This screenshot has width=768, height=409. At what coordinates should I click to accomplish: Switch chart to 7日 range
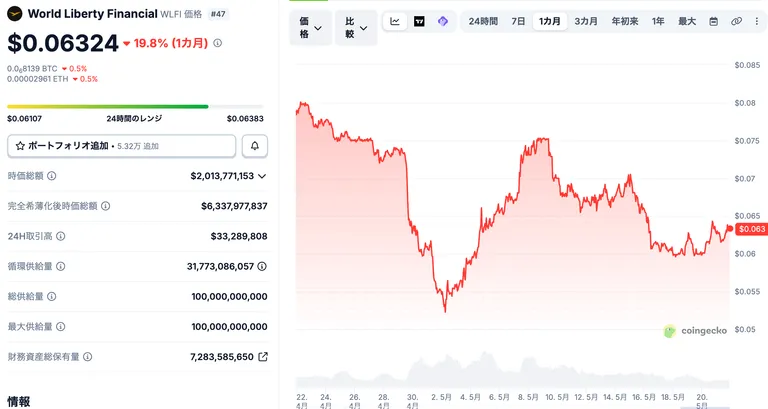click(518, 22)
